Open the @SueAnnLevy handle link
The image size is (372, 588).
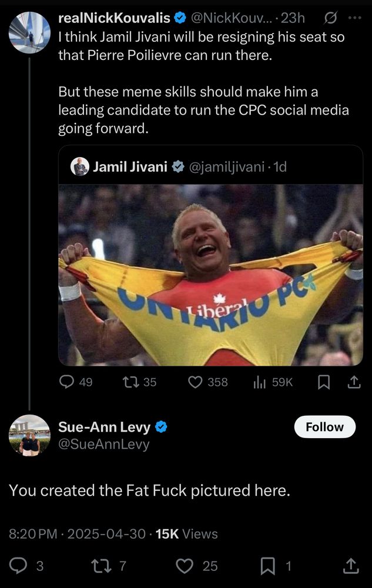pos(104,444)
